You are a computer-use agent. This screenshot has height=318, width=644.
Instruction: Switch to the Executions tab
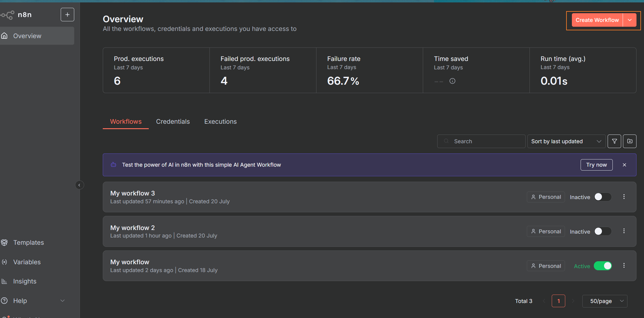point(220,122)
